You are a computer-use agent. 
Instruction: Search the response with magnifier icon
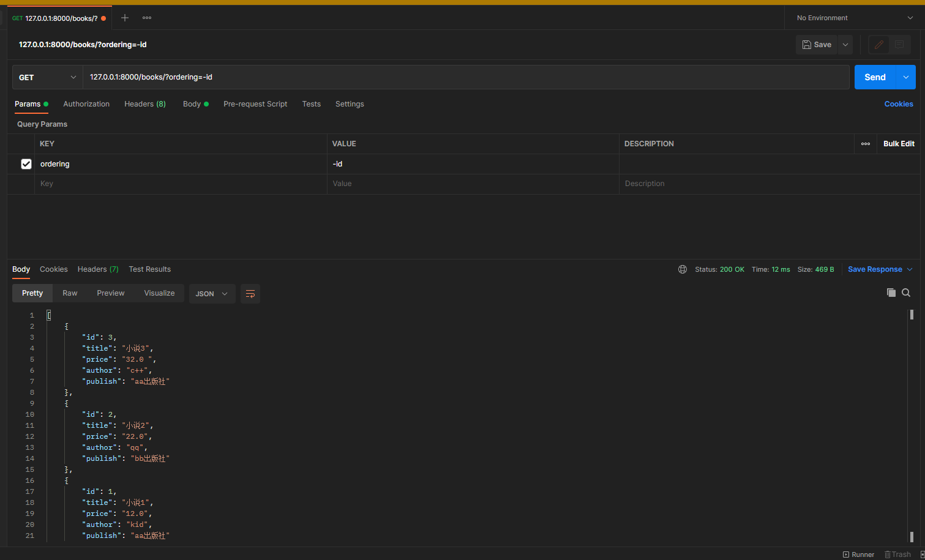pyautogui.click(x=906, y=293)
